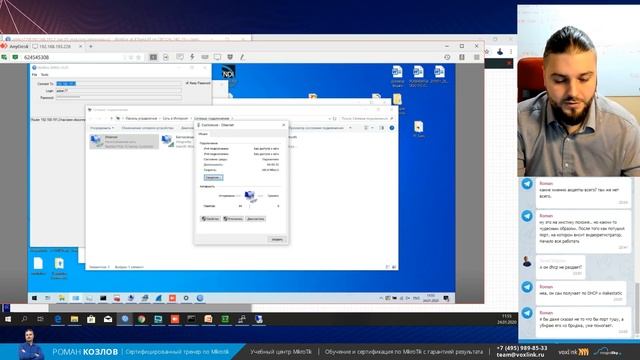640x360 pixels.
Task: Click the AnyDesk lightning actions icon
Action: point(192,57)
